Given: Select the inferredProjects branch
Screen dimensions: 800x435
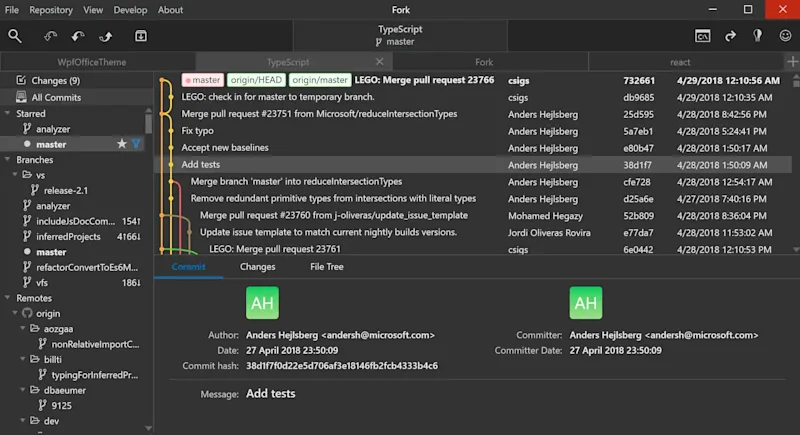Looking at the screenshot, I should (x=68, y=236).
